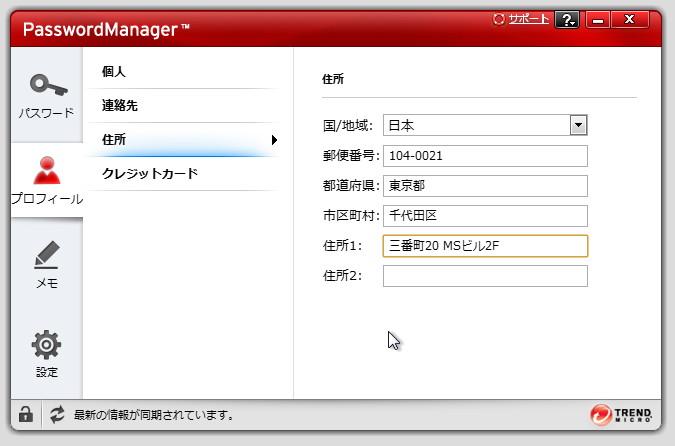Click the sync arrows icon

coord(57,415)
